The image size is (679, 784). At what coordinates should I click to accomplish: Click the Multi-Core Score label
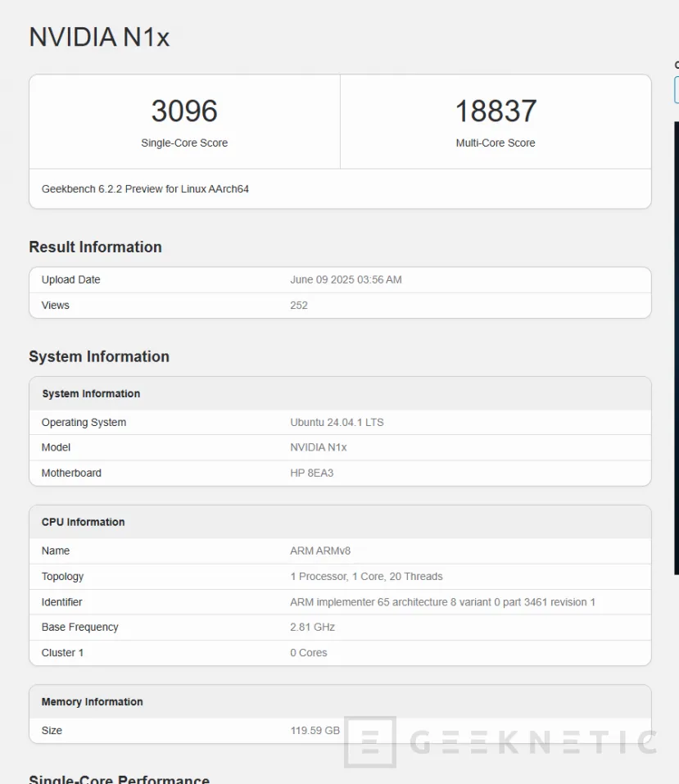tap(496, 143)
